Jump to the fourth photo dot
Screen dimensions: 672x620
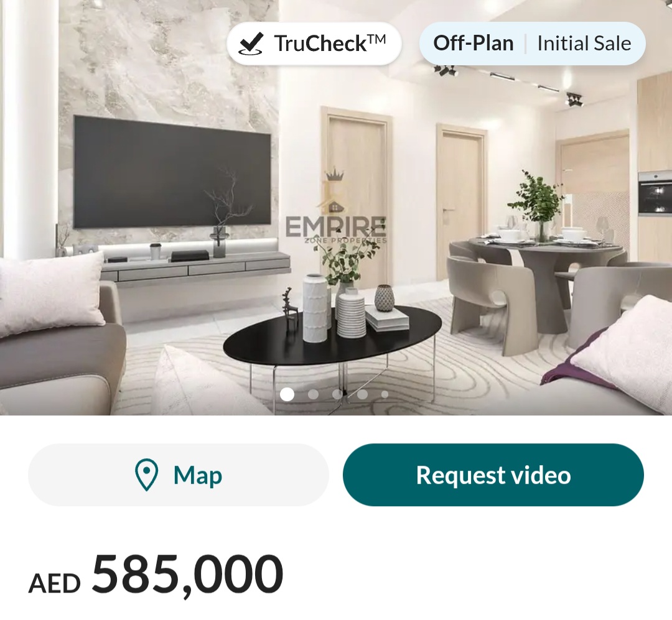[363, 394]
